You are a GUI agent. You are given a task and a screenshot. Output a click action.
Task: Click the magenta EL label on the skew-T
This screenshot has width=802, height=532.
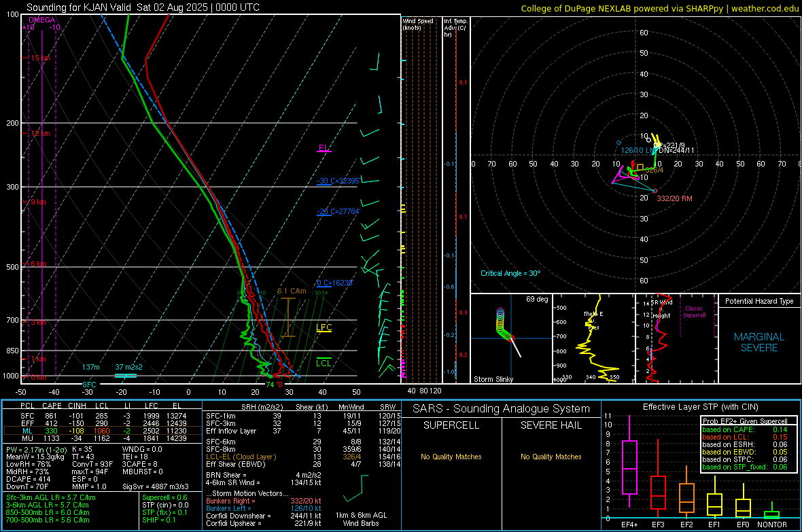click(324, 148)
